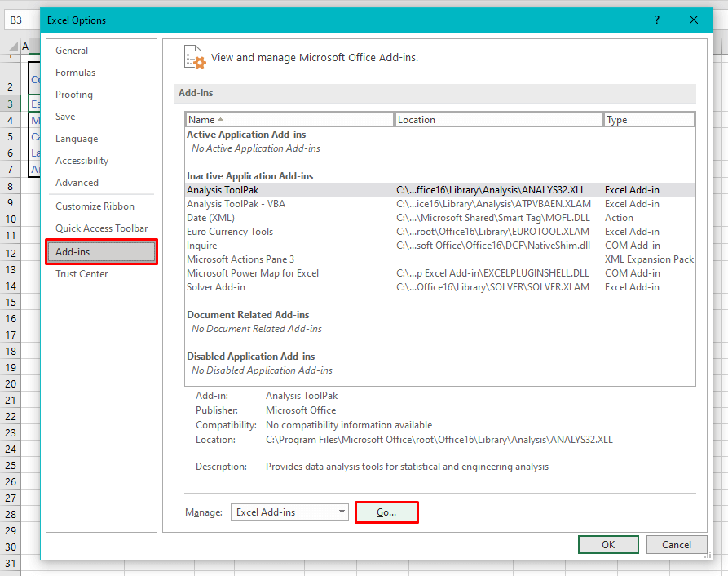This screenshot has width=728, height=576.
Task: Open the Advanced options category
Action: 75,184
